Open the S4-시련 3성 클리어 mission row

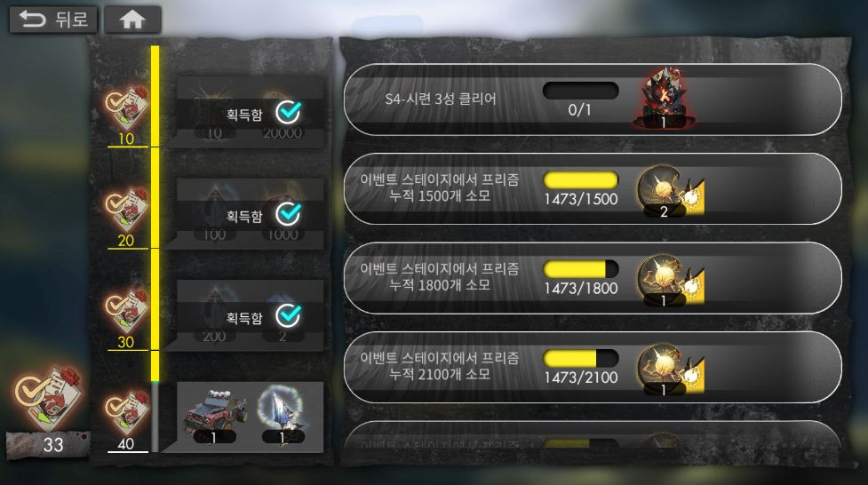click(593, 99)
